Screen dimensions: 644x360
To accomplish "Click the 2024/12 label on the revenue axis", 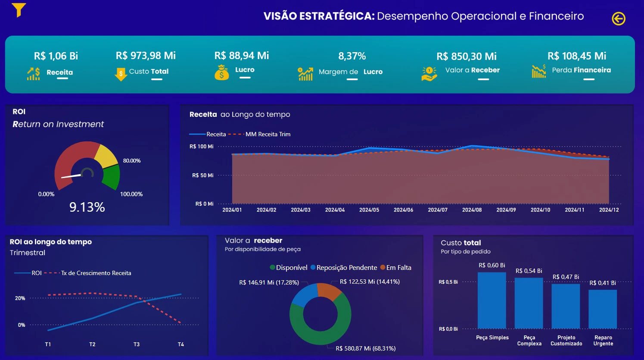I will (609, 210).
